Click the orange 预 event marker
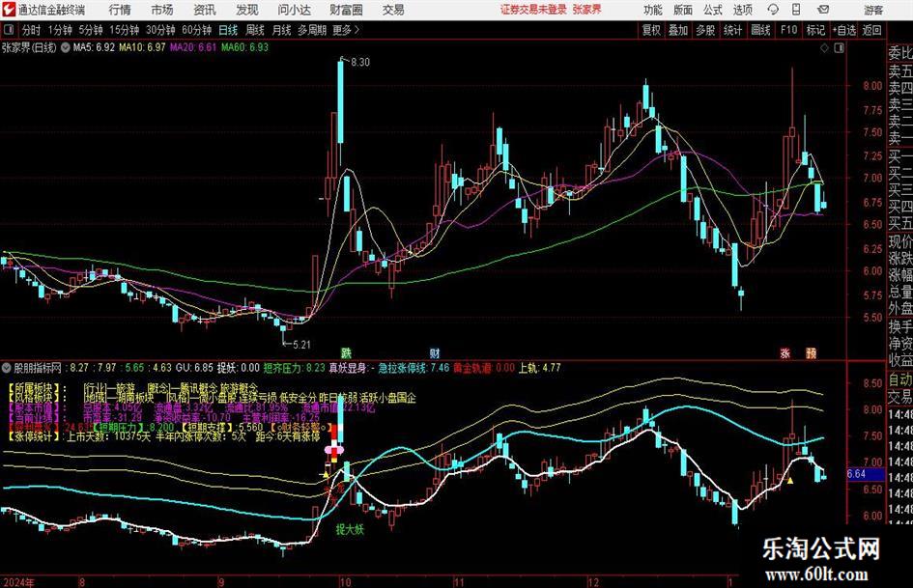913x588 pixels. click(x=811, y=352)
